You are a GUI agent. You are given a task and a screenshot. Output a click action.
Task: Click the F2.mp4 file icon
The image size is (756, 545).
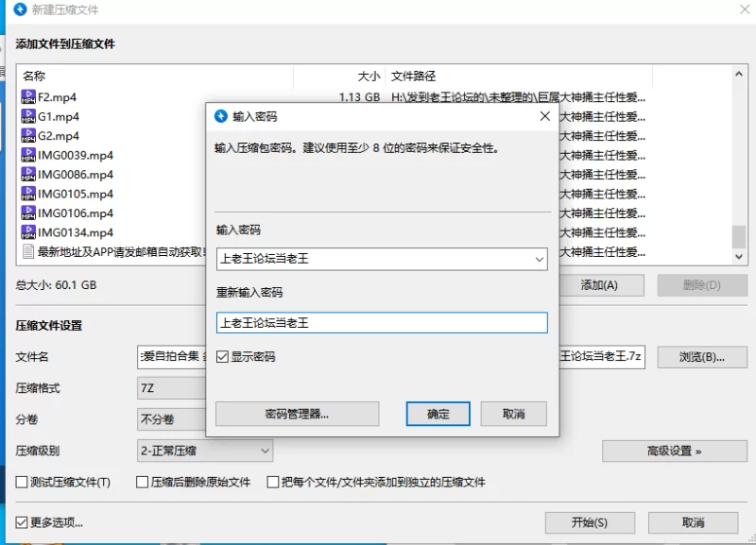28,97
